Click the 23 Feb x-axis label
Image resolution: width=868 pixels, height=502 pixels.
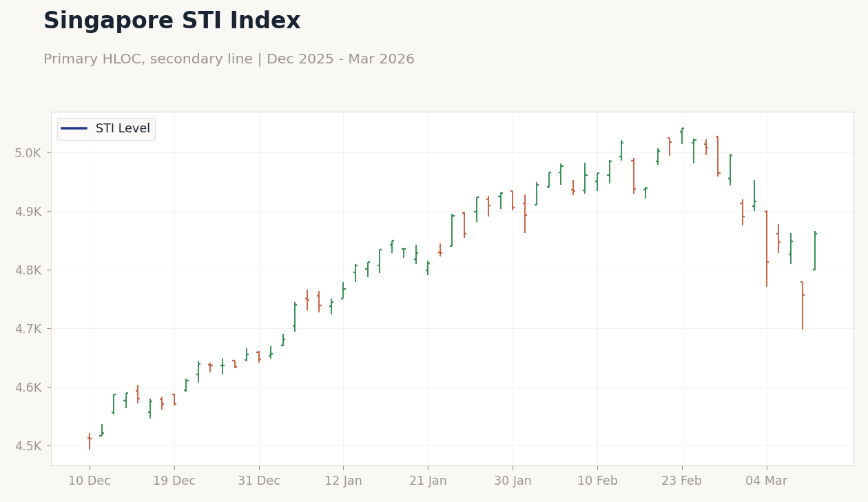pyautogui.click(x=682, y=481)
